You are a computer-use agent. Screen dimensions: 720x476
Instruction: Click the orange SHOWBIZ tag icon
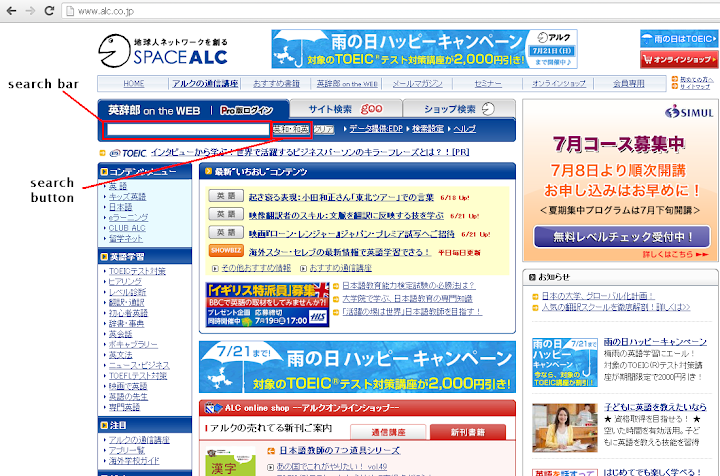[225, 251]
